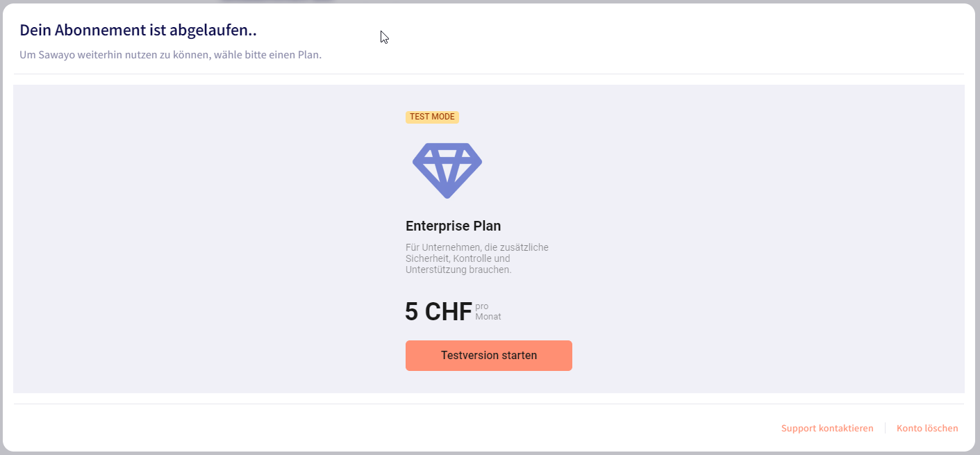This screenshot has height=455, width=980.
Task: Click the yellow TEST MODE badge
Action: coord(432,117)
